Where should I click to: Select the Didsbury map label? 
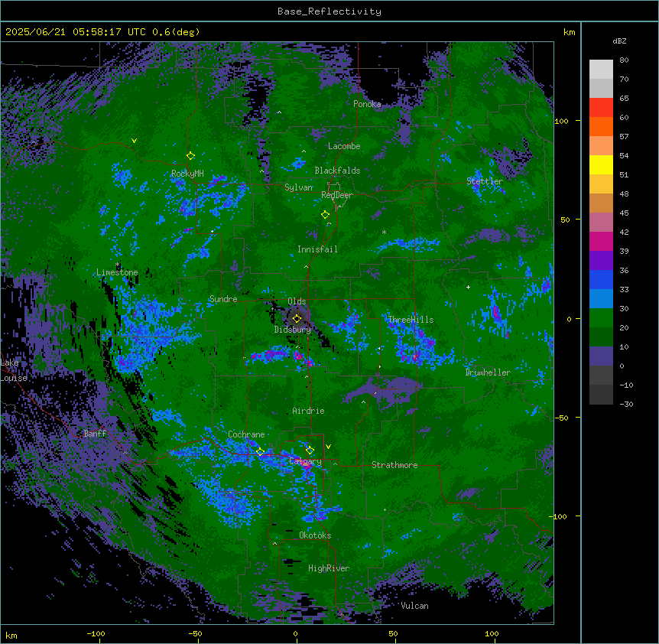(293, 330)
